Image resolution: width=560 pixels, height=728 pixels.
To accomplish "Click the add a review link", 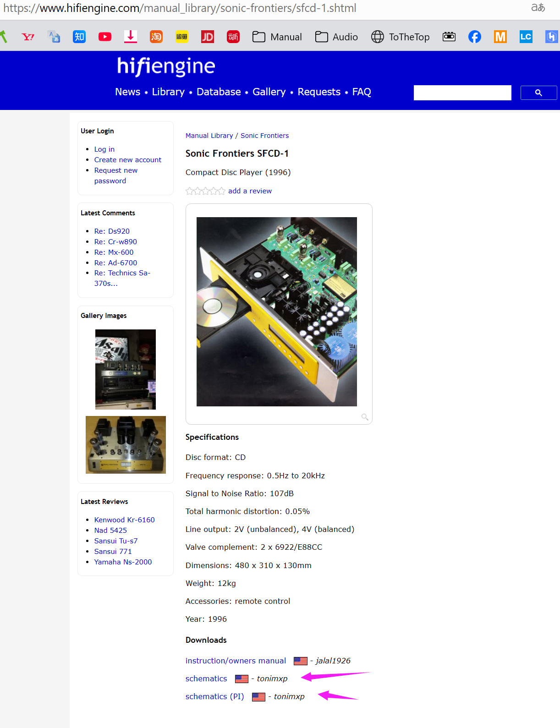I will 250,191.
